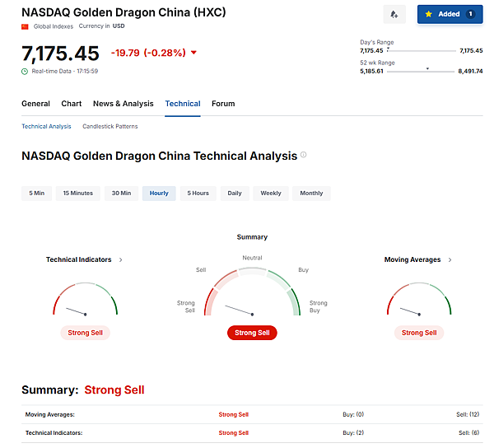The image size is (494, 448).
Task: Open the watchlist count badge on Added button
Action: coord(470,14)
